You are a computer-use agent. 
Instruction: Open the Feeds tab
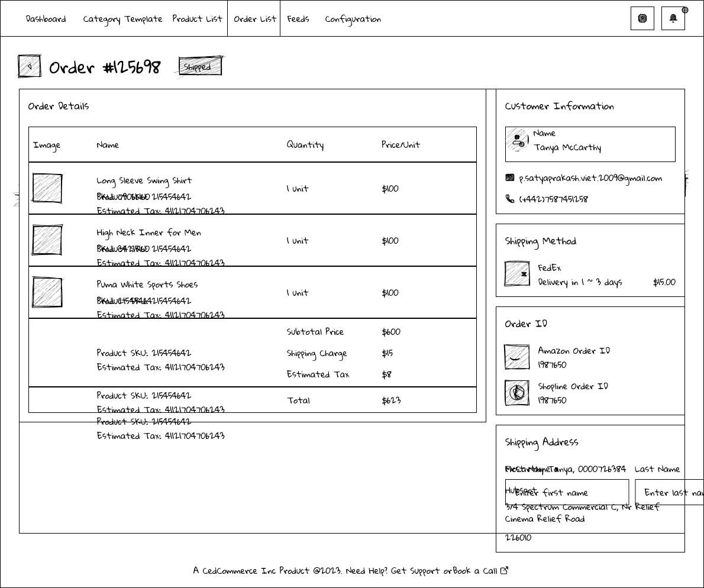(x=298, y=19)
